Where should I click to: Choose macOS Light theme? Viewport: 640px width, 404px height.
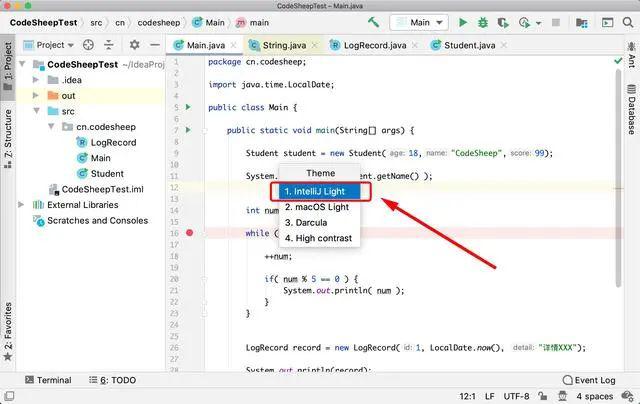tap(320, 207)
